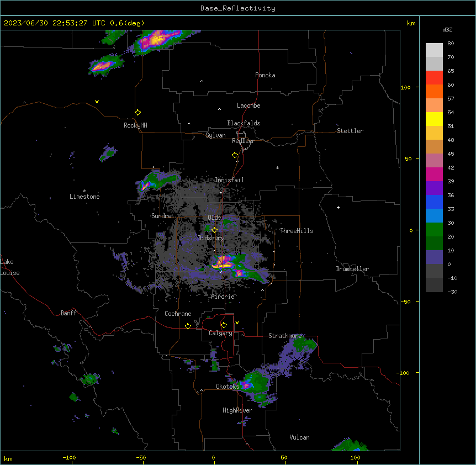Click the yellow V marker northeast of Calgary

tap(237, 323)
